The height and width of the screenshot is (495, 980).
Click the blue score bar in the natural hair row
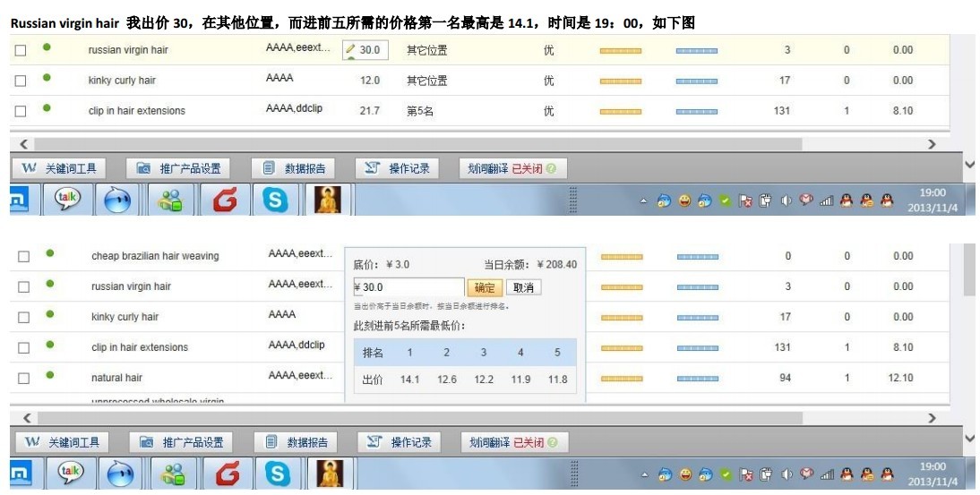pyautogui.click(x=697, y=379)
